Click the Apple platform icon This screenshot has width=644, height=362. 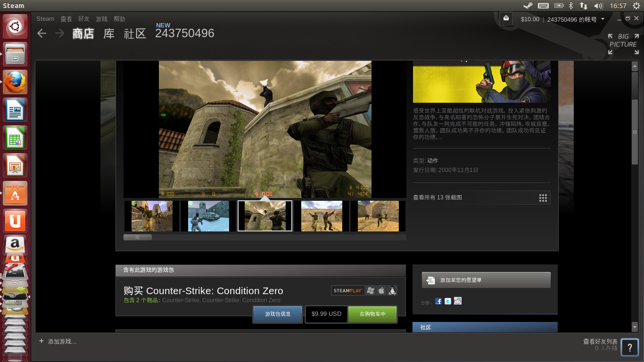coord(381,291)
